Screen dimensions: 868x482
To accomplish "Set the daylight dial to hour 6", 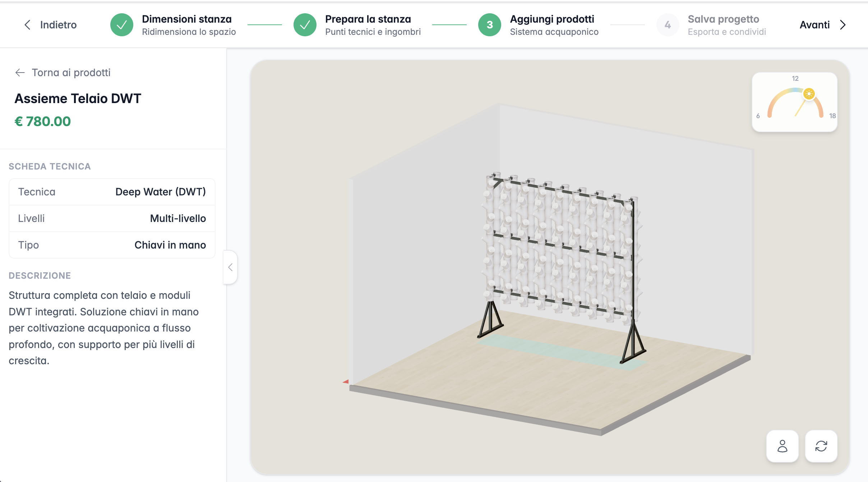I will click(758, 116).
